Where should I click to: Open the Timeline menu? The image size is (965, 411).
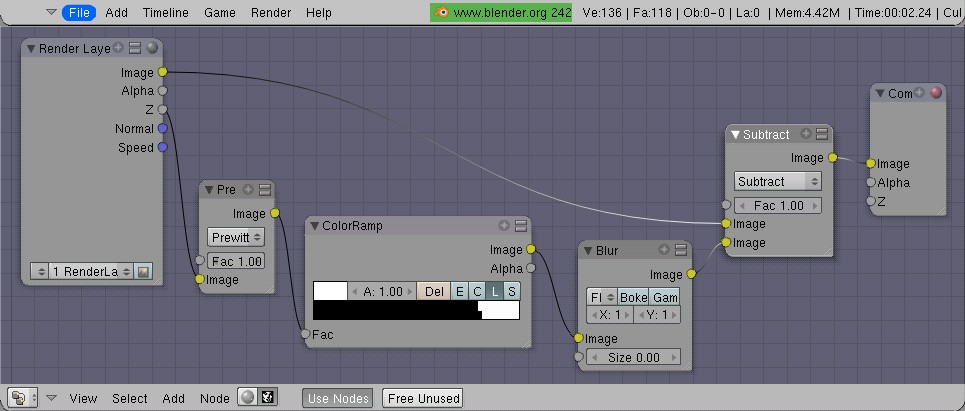pyautogui.click(x=166, y=12)
